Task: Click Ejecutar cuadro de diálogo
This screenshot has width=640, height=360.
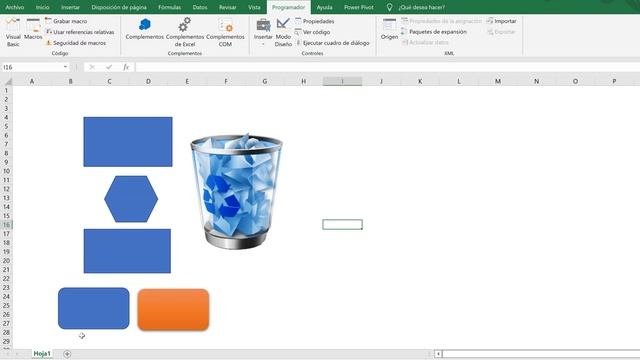Action: pyautogui.click(x=332, y=43)
